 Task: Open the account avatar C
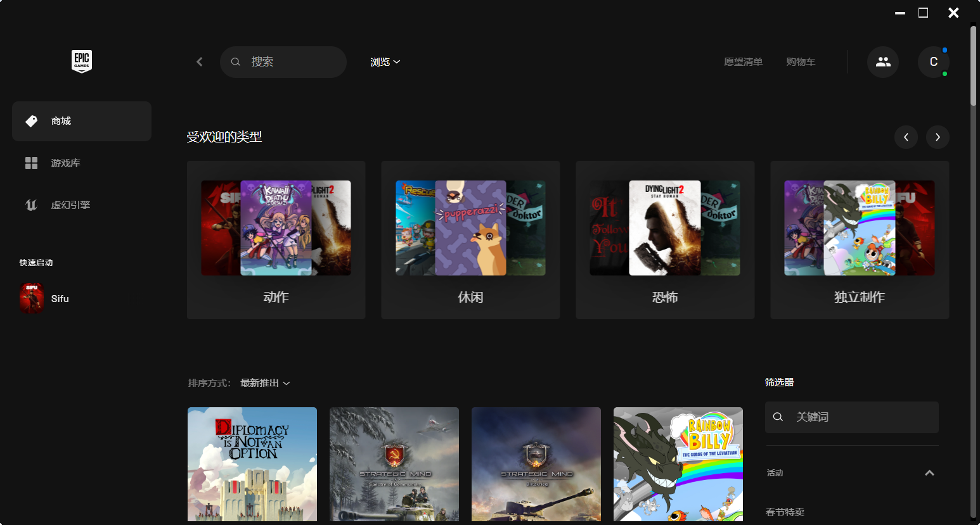[934, 62]
